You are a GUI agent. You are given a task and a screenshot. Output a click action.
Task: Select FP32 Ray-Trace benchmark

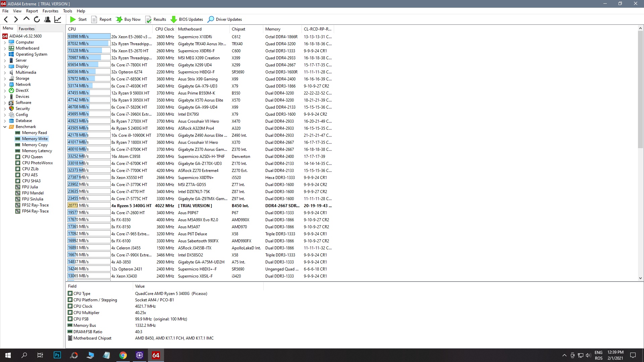[x=35, y=205]
